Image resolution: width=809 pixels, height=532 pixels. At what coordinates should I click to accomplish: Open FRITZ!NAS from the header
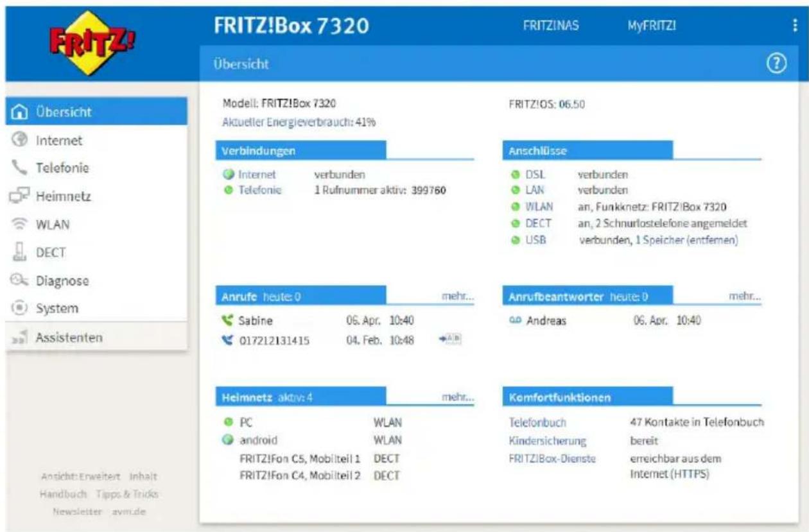(x=550, y=25)
